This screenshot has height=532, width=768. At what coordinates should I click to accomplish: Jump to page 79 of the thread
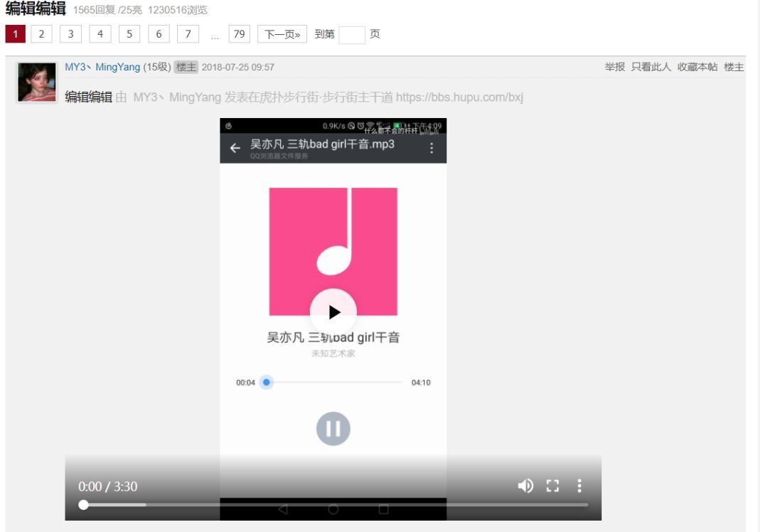(239, 34)
